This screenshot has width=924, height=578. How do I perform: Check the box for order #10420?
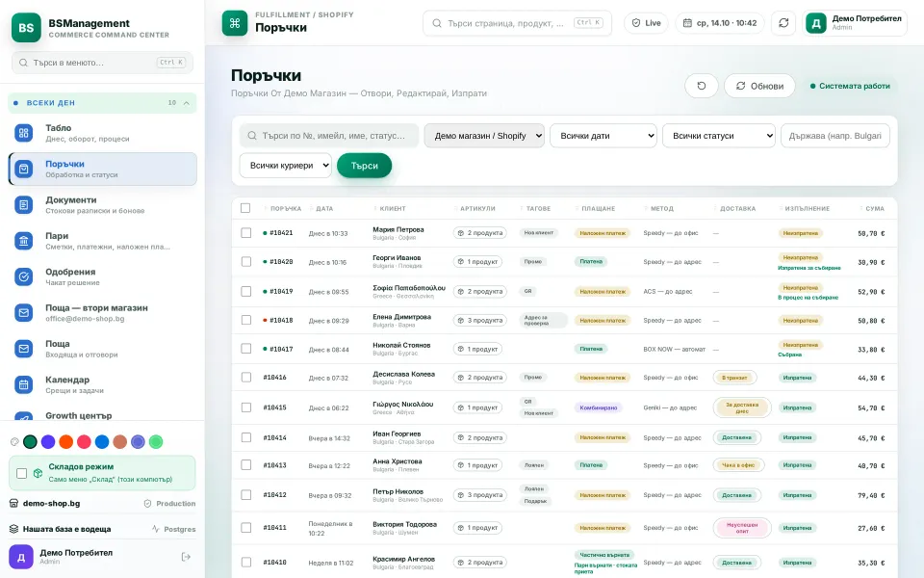pos(246,261)
